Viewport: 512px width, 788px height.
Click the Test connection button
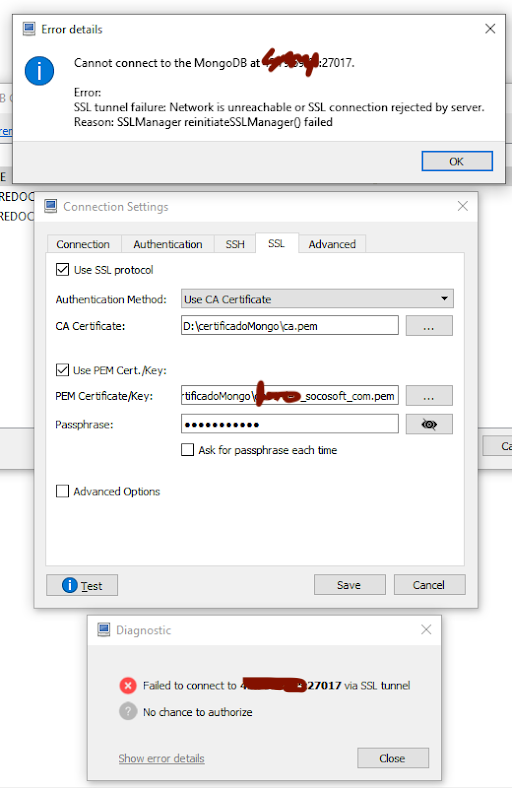[x=82, y=585]
